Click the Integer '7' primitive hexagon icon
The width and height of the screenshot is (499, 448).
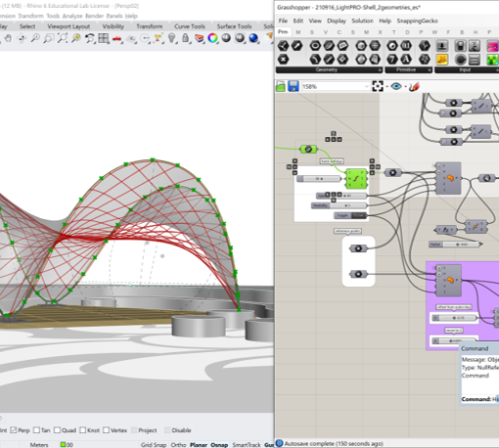pos(392,60)
